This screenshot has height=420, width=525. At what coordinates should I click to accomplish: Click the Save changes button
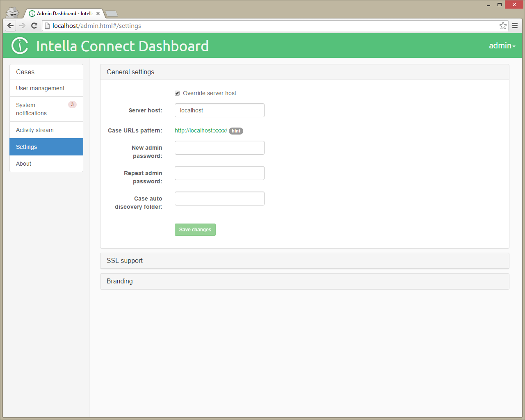click(x=195, y=230)
